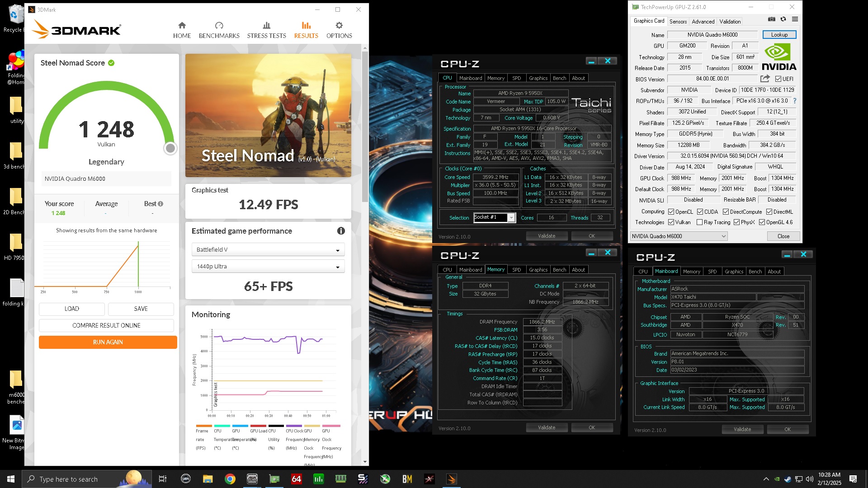This screenshot has width=868, height=488.
Task: Open the HOME section in 3DMark
Action: (x=182, y=30)
